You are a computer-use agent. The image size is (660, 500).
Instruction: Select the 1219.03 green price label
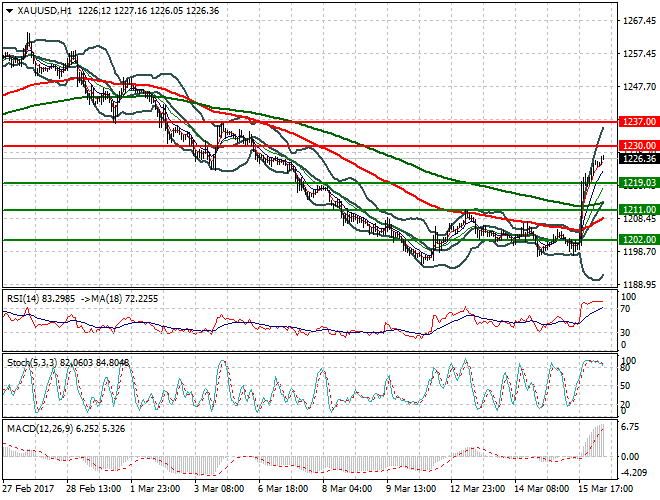(638, 183)
